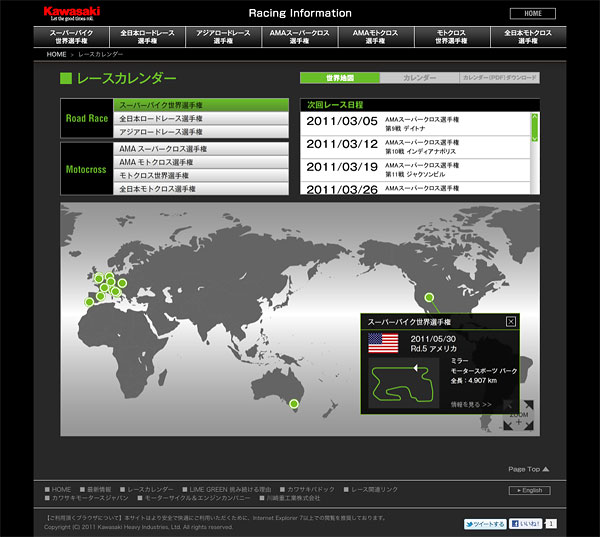Click the 2011/03/12 Indianapolis race entry
This screenshot has height=537, width=600.
pyautogui.click(x=415, y=147)
